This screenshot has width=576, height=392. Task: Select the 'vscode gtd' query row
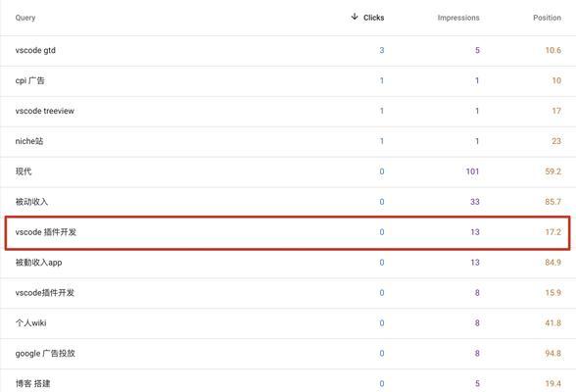[x=288, y=51]
